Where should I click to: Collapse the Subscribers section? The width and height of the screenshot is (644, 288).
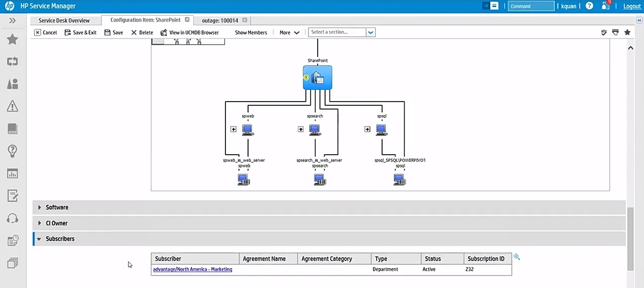tap(60, 239)
